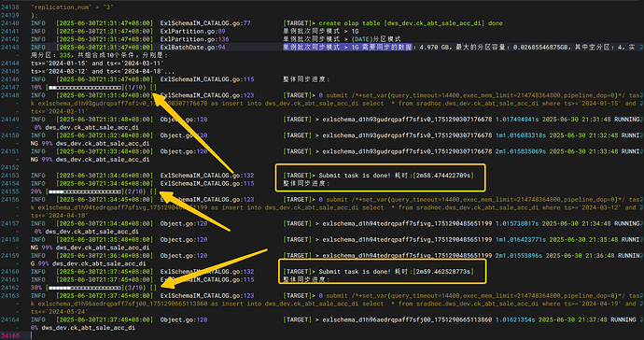Click the highlighted current line number 24165

coord(10,336)
